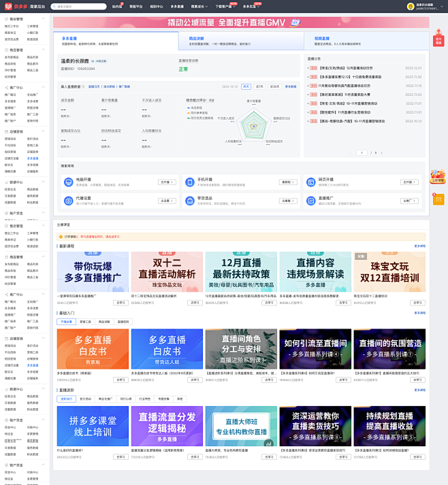Click the 去推广 button for 直播推广

pos(409,201)
